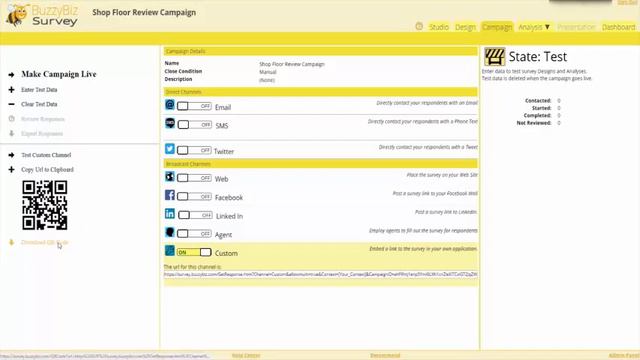This screenshot has height=360, width=640.
Task: Click the LinkedIn channel icon
Action: click(x=170, y=213)
